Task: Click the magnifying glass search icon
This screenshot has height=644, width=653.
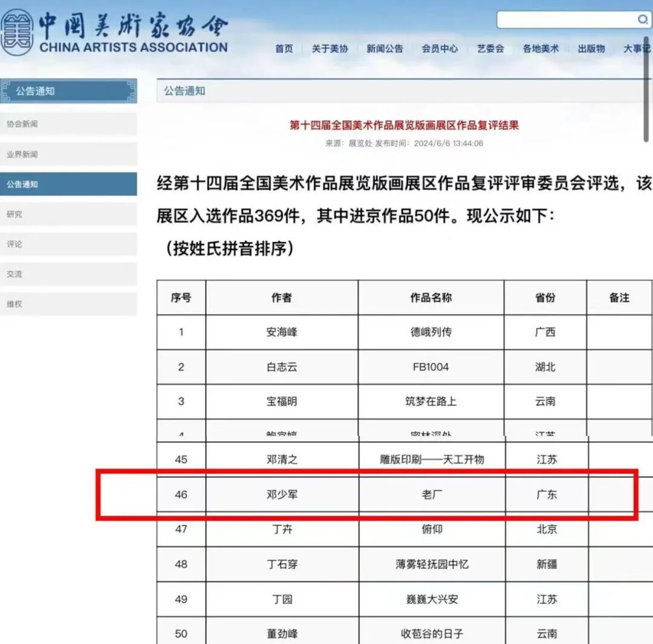Action: (x=643, y=19)
